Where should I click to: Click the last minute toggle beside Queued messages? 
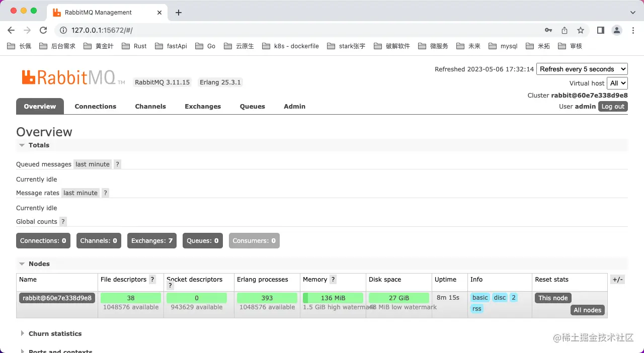(92, 164)
